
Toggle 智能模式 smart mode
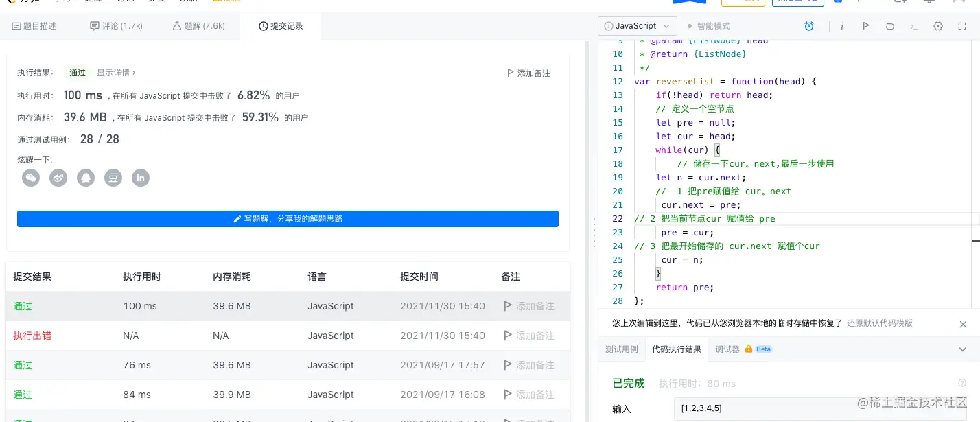tap(708, 26)
